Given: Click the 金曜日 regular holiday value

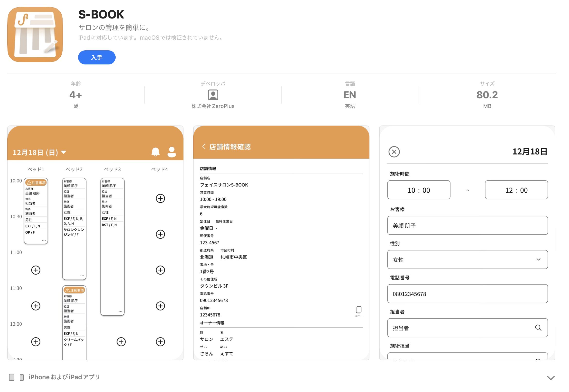Looking at the screenshot, I should 206,228.
